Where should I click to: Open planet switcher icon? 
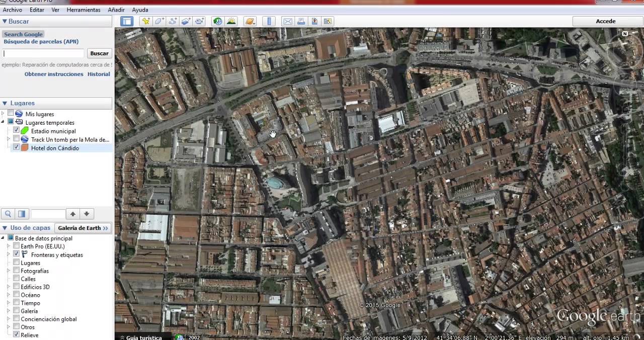pos(250,21)
